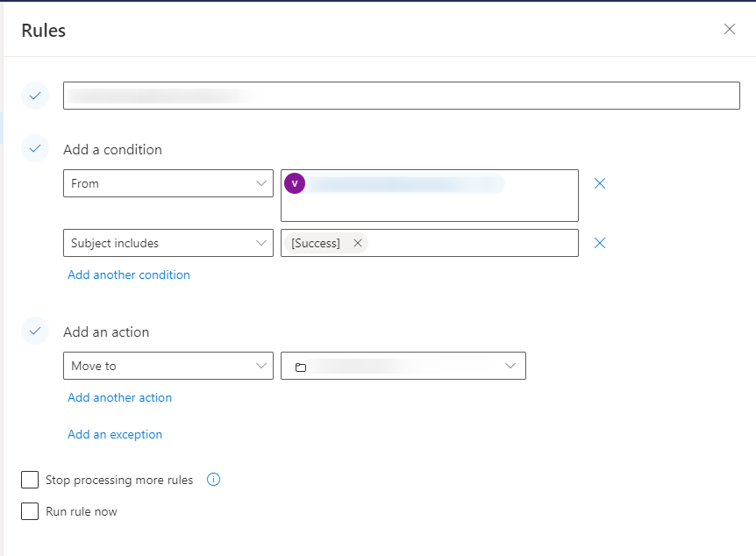Image resolution: width=756 pixels, height=556 pixels.
Task: Remove the "From" condition using its X icon
Action: pos(600,183)
